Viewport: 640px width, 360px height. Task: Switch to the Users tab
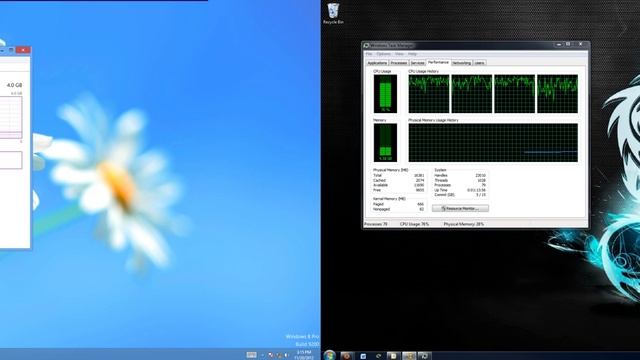click(x=480, y=63)
